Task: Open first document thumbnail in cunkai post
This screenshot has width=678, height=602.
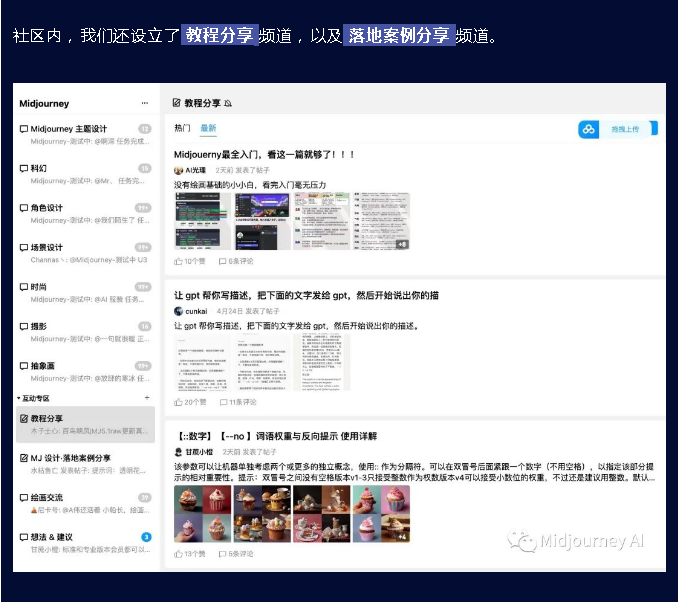Action: coord(203,362)
